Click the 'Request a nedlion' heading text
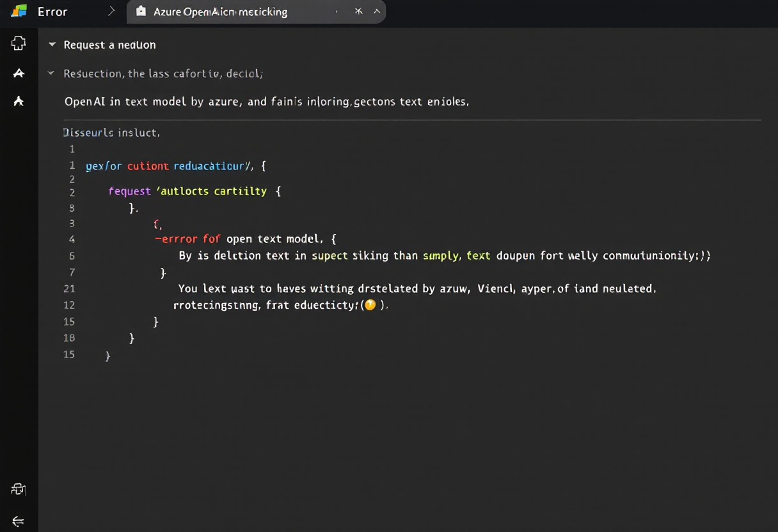Viewport: 778px width, 532px height. 109,45
